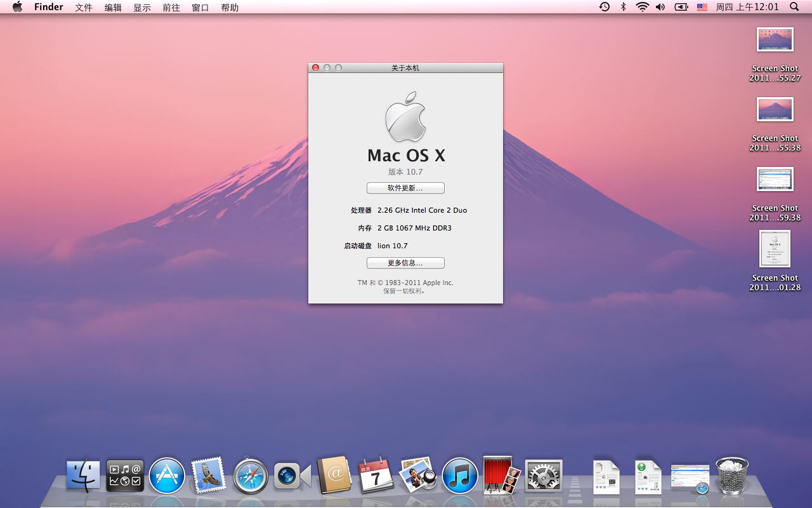Open the Dashboard icon in Dock
The height and width of the screenshot is (508, 812).
point(125,476)
